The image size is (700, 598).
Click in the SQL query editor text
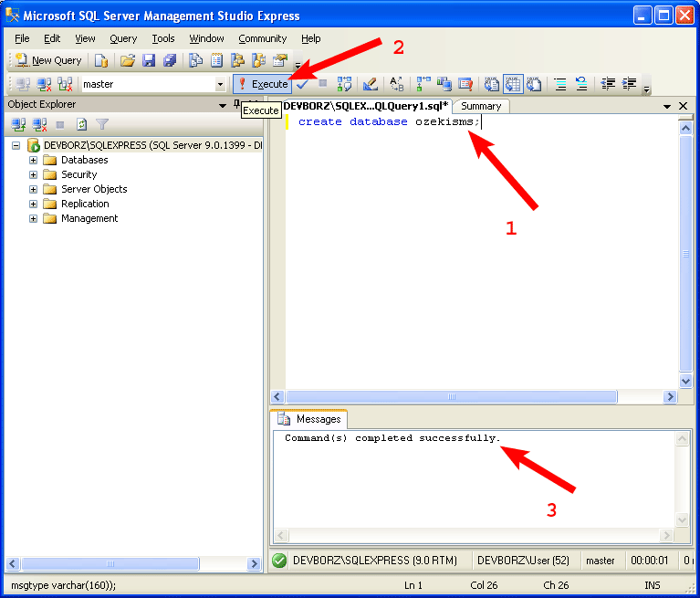389,121
